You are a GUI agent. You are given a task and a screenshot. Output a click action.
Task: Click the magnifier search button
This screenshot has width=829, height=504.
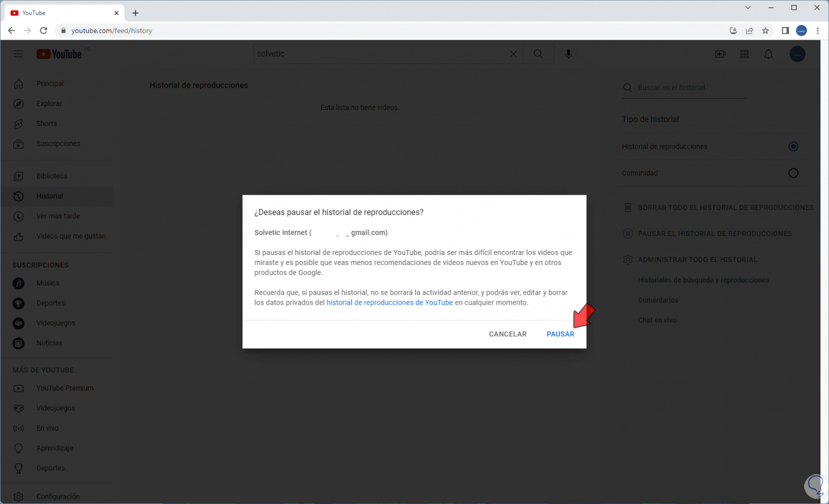(x=538, y=54)
